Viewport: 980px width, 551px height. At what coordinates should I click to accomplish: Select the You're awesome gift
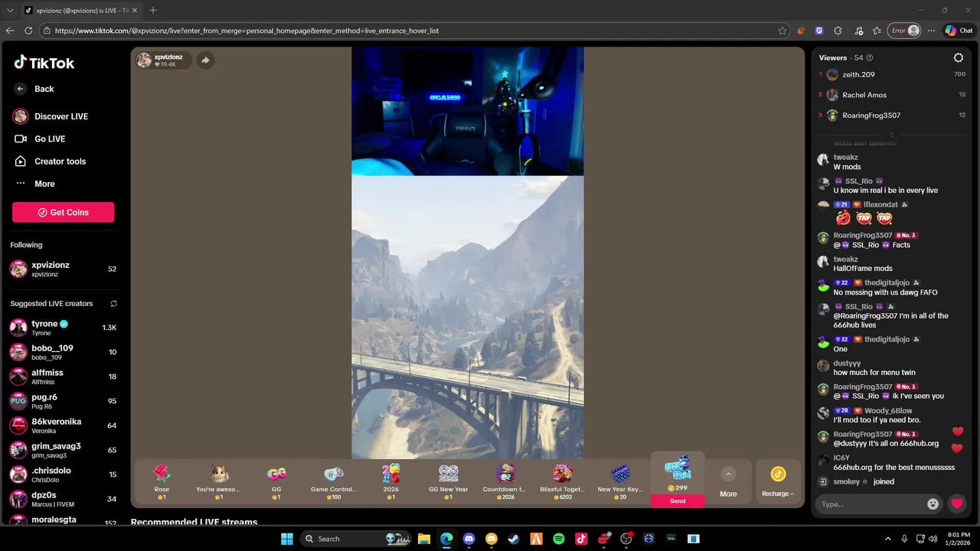219,481
